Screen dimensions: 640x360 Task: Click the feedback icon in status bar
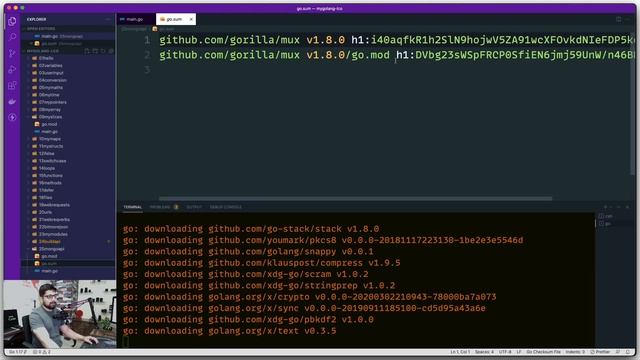point(618,352)
